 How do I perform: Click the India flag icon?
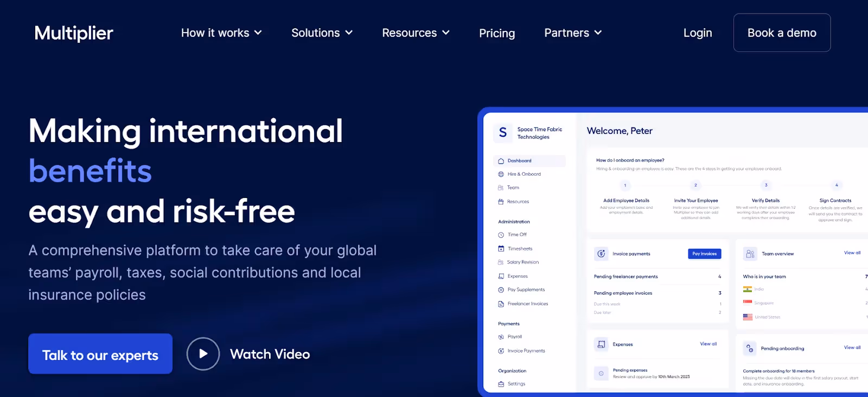(748, 289)
